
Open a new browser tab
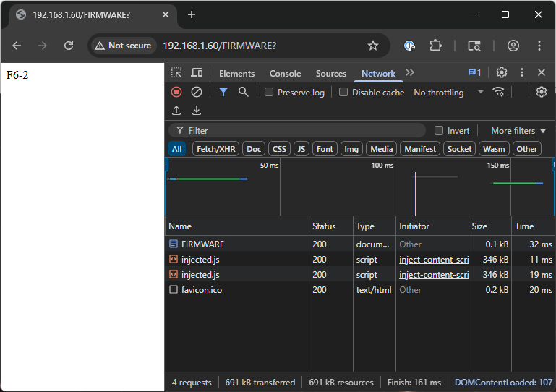coord(192,14)
